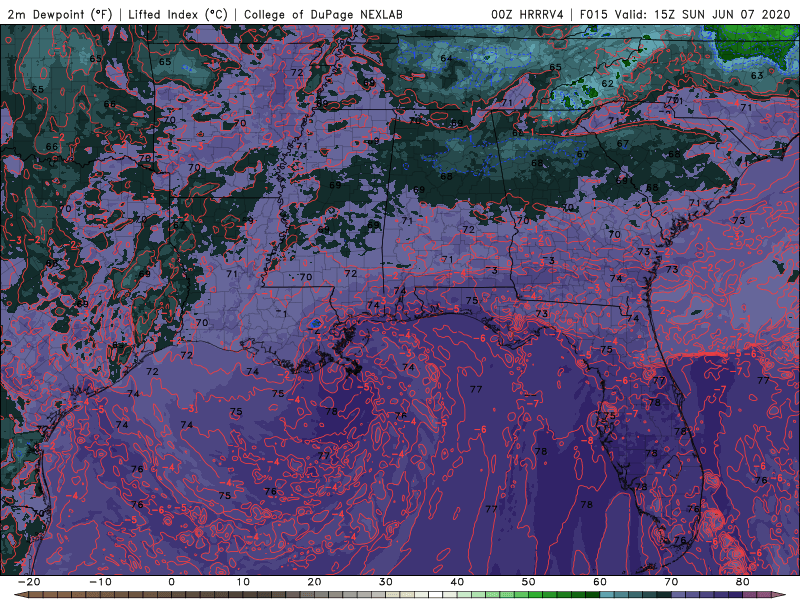
Task: Click the brown swatch below the -20 label
Action: point(36,595)
